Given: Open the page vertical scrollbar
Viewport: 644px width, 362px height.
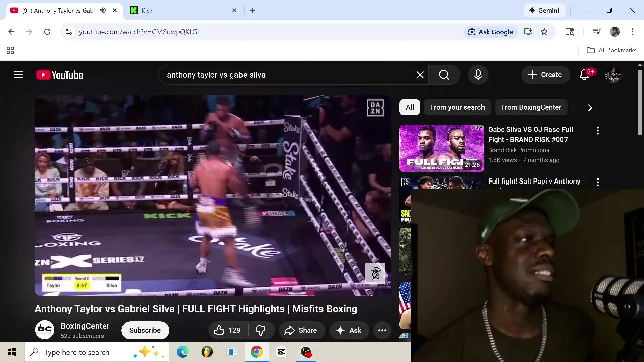Looking at the screenshot, I should pos(640,103).
